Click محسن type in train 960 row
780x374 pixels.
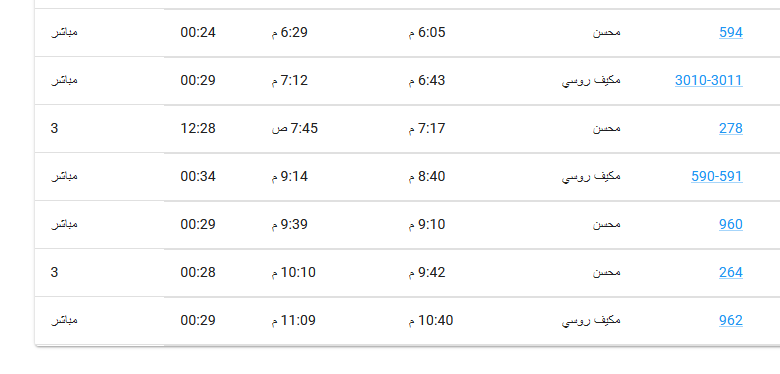[607, 224]
